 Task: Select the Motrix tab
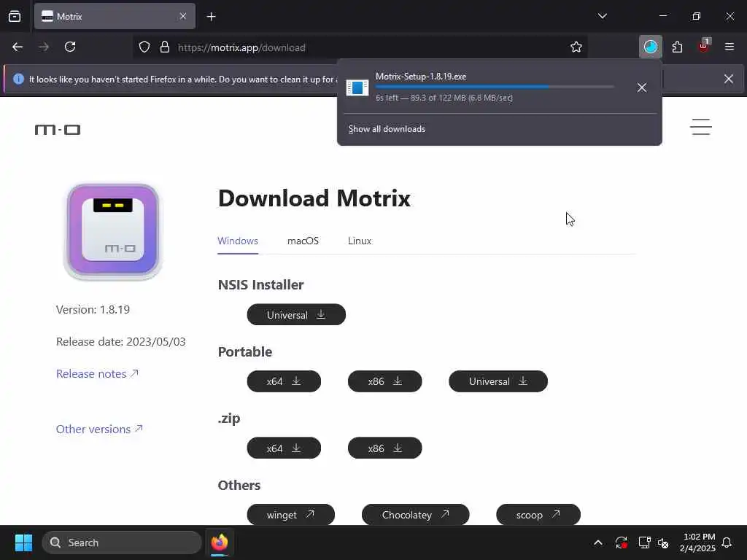tap(115, 16)
